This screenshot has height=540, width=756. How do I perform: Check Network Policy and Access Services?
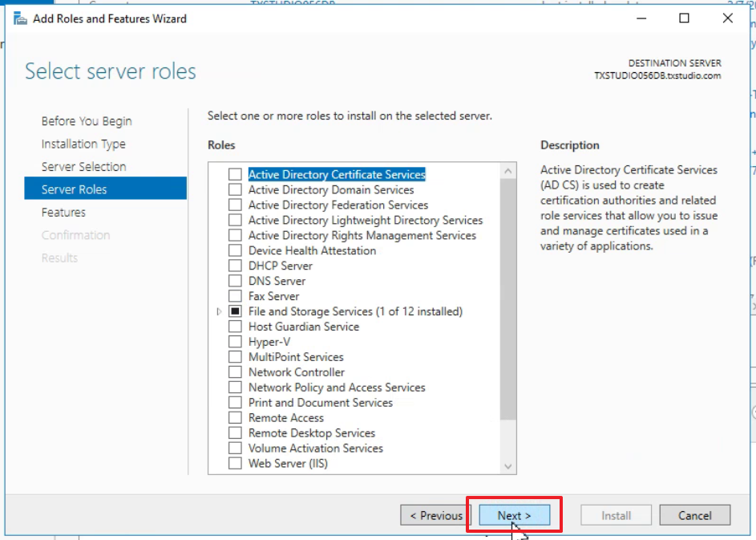[235, 387]
